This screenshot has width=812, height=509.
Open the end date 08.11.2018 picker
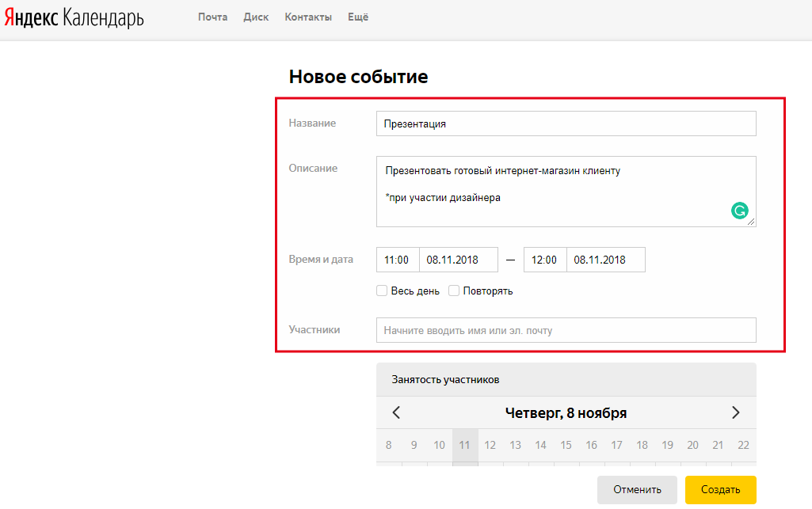point(605,260)
